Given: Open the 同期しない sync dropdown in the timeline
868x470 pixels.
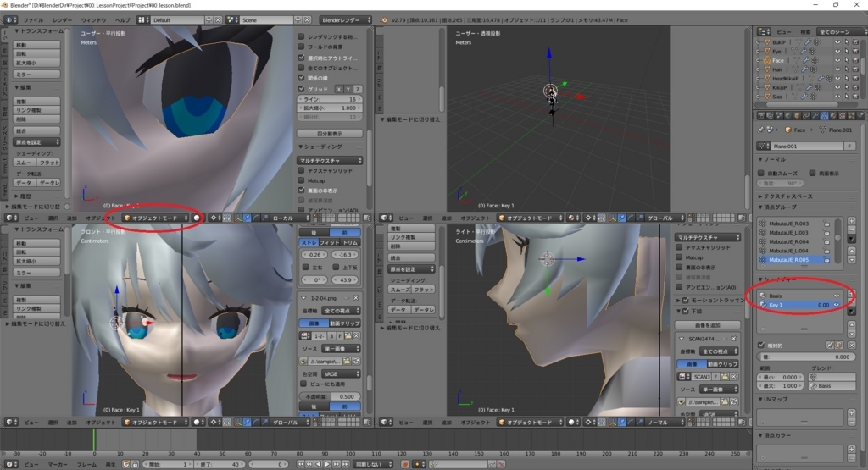Looking at the screenshot, I should (x=374, y=464).
